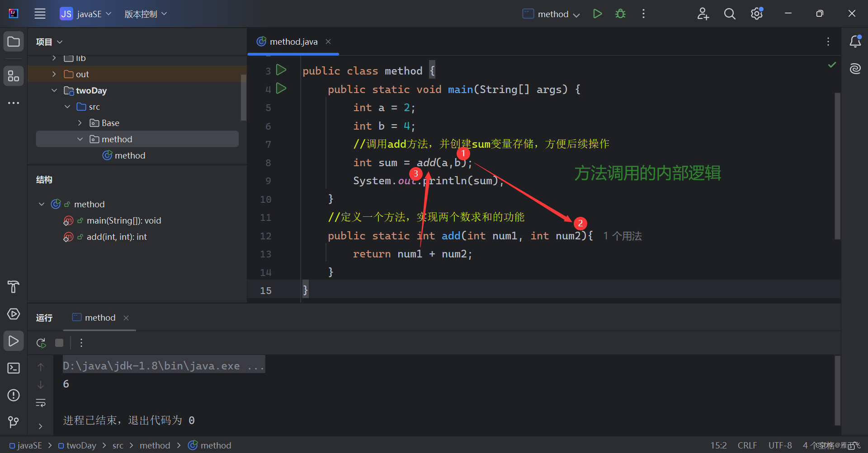Open the method run configuration dropdown
The height and width of the screenshot is (453, 868).
pyautogui.click(x=552, y=14)
